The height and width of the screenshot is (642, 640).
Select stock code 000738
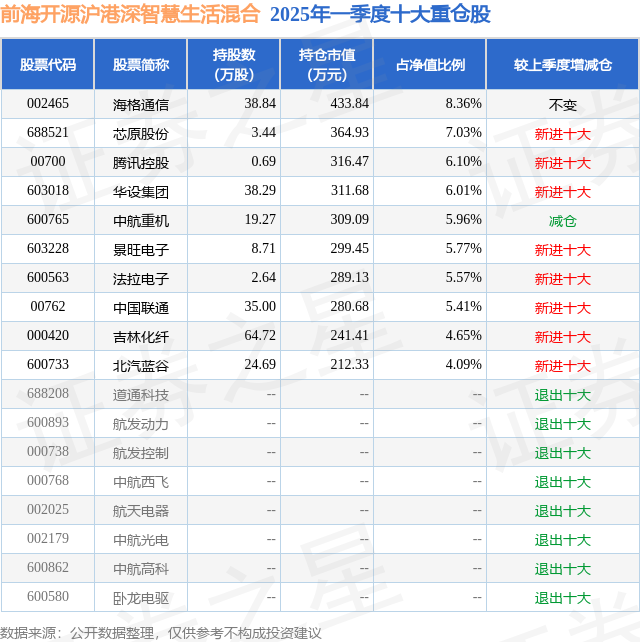(x=48, y=452)
